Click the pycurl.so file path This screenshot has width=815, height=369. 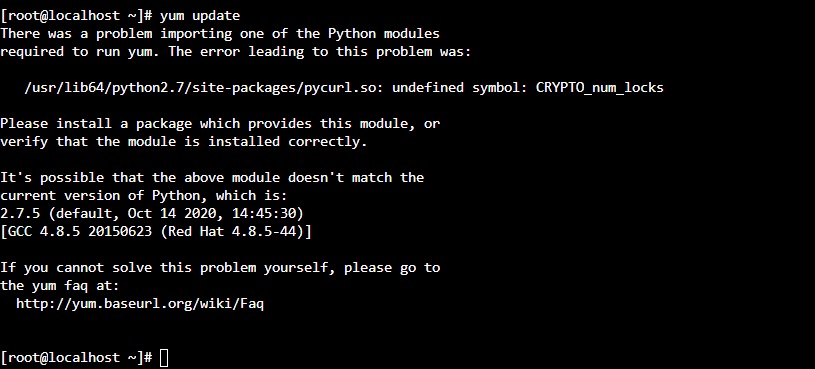click(204, 88)
